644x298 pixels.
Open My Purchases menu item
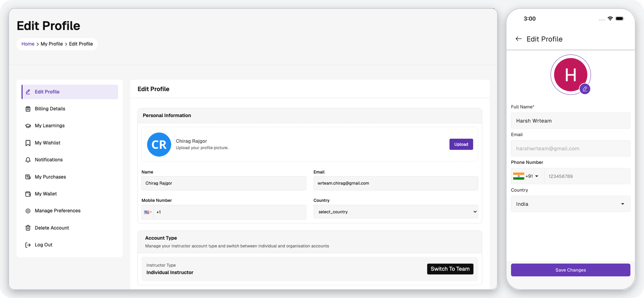(x=70, y=177)
